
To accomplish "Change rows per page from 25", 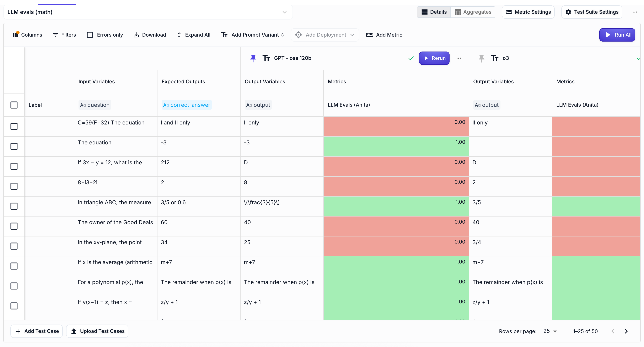I will click(550, 331).
